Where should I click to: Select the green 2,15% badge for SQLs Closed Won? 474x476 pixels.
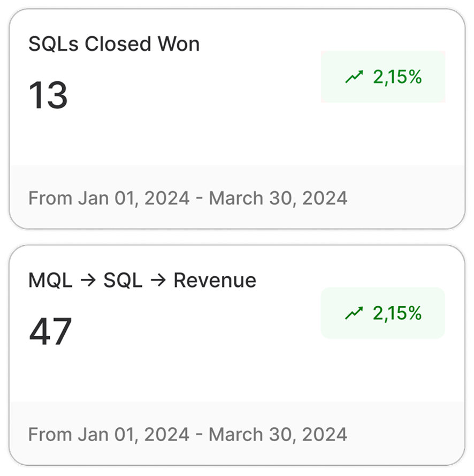click(x=383, y=77)
